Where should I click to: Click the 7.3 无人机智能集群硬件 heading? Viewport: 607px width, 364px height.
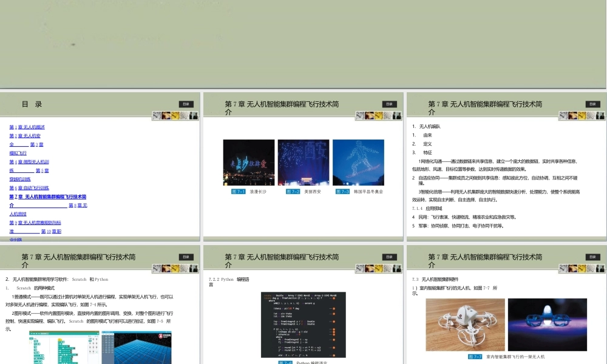[x=435, y=279]
